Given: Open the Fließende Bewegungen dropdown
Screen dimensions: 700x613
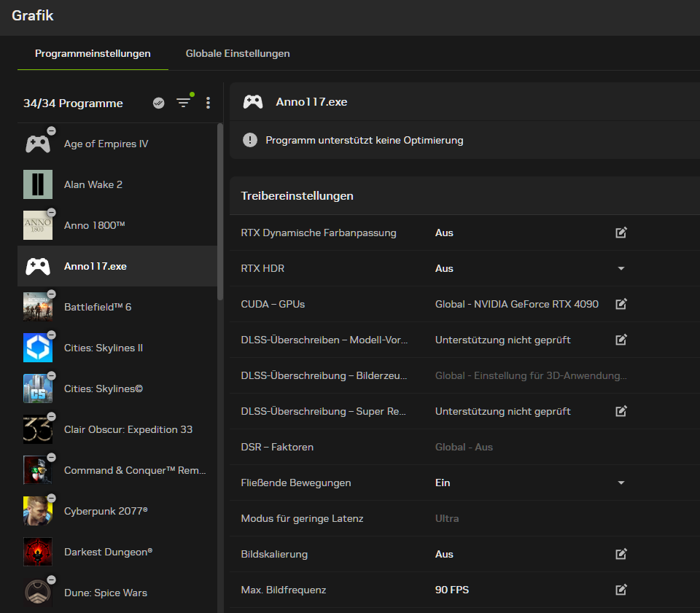Looking at the screenshot, I should pos(621,483).
